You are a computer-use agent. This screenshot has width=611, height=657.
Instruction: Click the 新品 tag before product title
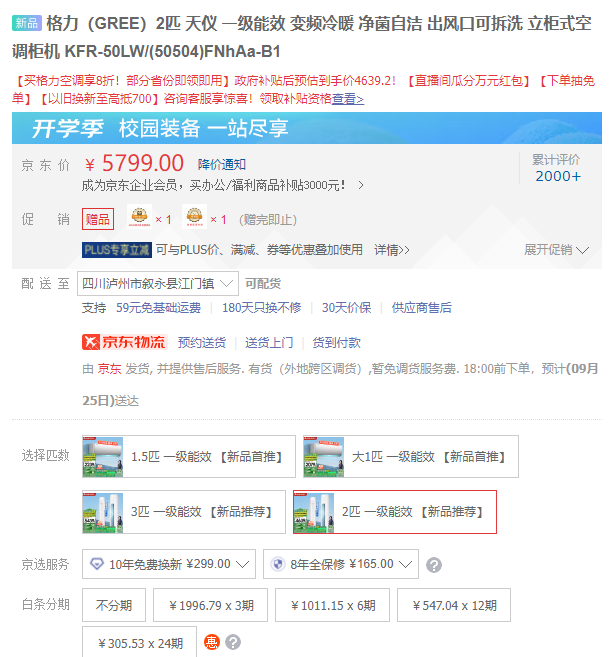click(27, 23)
